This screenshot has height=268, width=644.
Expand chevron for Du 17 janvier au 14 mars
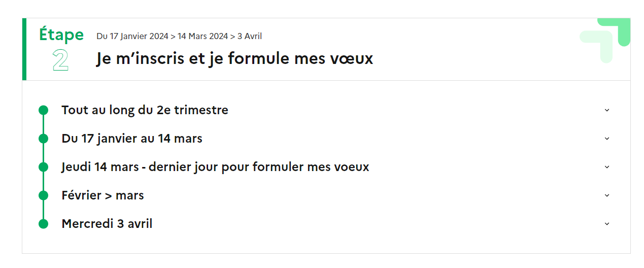coord(607,139)
